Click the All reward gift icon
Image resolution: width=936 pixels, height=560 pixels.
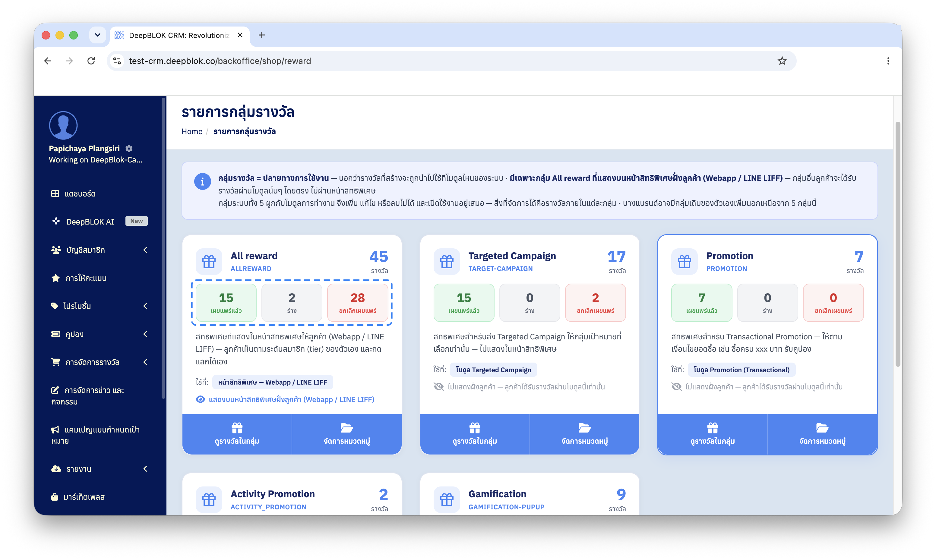[209, 262]
